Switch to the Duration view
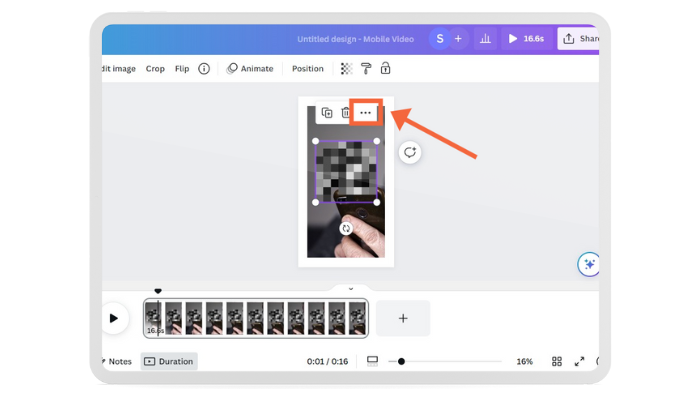 [169, 362]
